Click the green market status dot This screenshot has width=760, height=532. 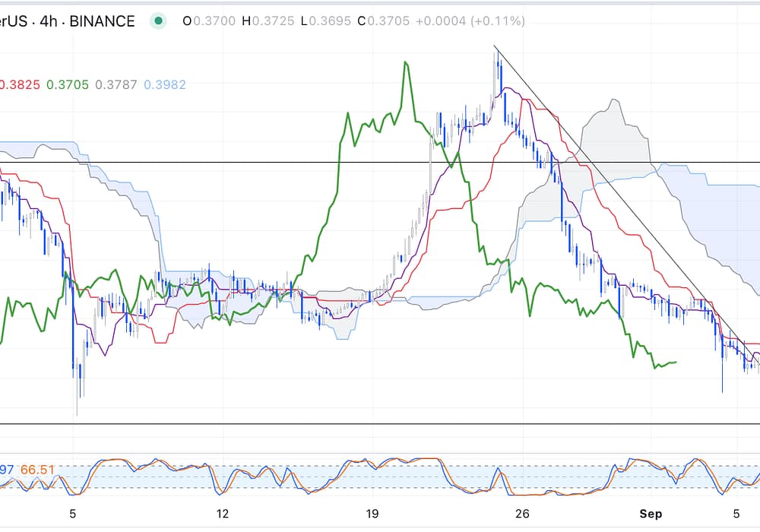[158, 21]
